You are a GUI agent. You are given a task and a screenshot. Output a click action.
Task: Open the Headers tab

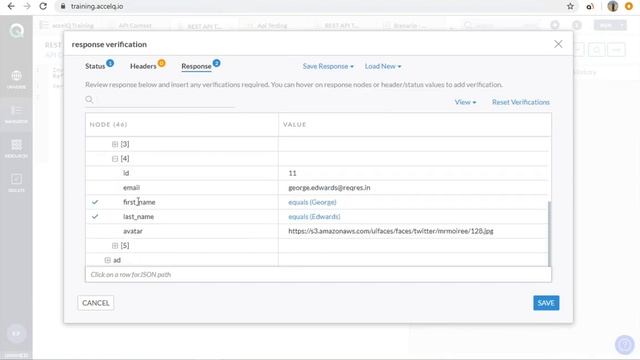pyautogui.click(x=143, y=66)
